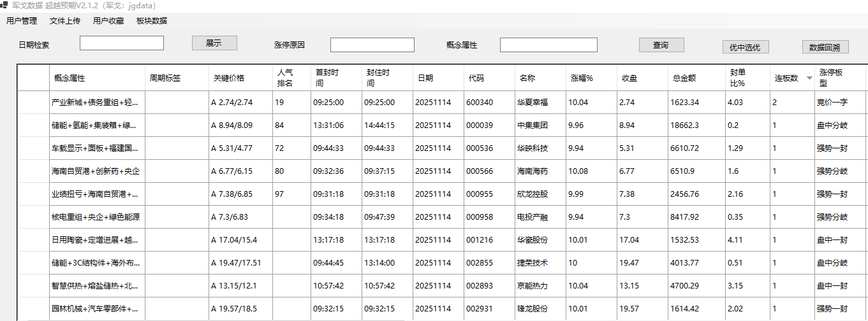Sort by 涨停板型 column header
Image resolution: width=868 pixels, height=321 pixels.
(841, 78)
